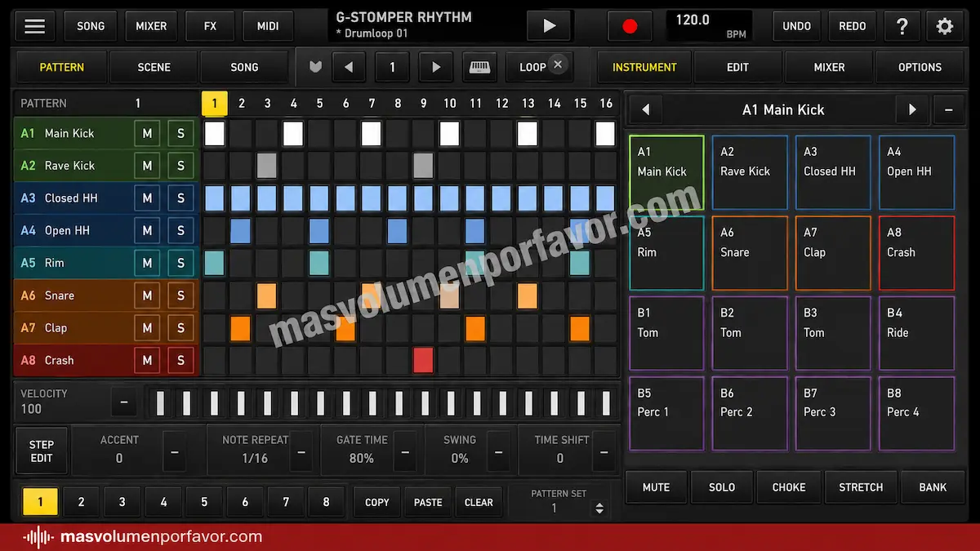The width and height of the screenshot is (980, 551).
Task: Tap the B5 Perc 1 pad
Action: click(666, 413)
